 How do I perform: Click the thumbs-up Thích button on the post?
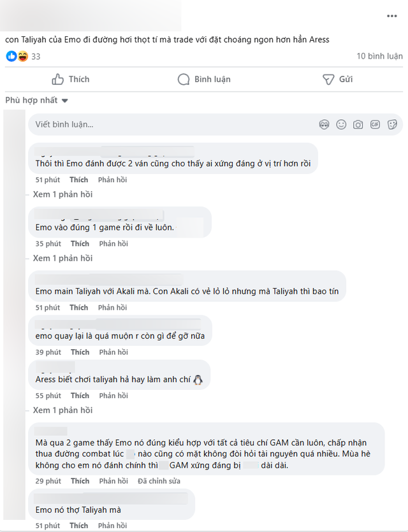coord(70,79)
